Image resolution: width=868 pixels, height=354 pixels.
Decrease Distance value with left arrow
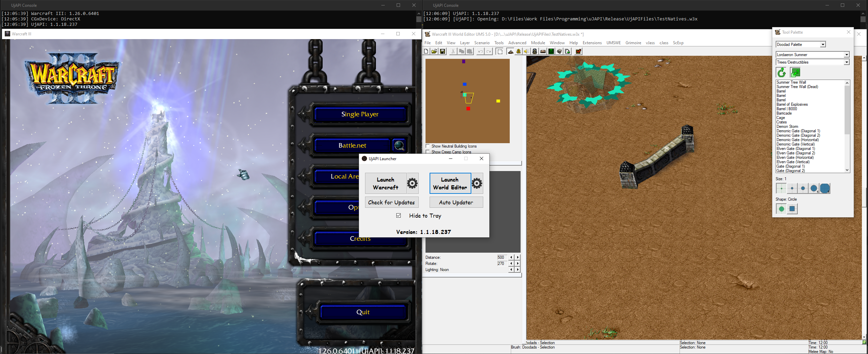pos(511,257)
